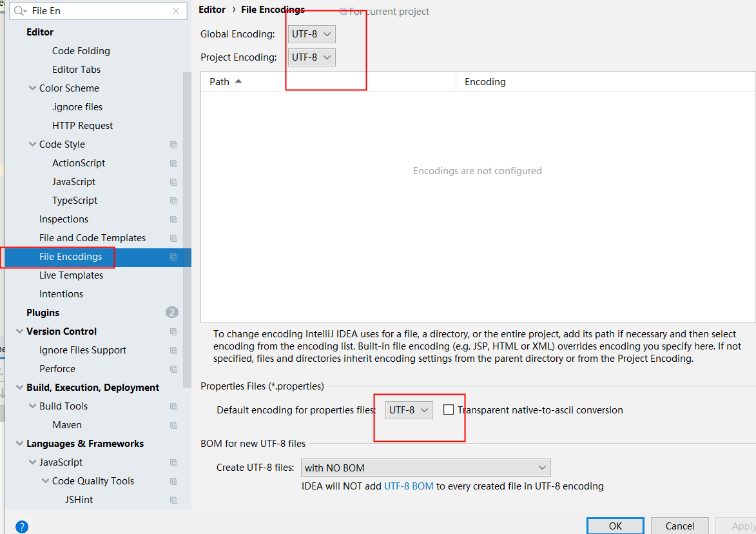This screenshot has width=756, height=534.
Task: Click project-level icon next to Code Quality Tools
Action: pyautogui.click(x=173, y=481)
